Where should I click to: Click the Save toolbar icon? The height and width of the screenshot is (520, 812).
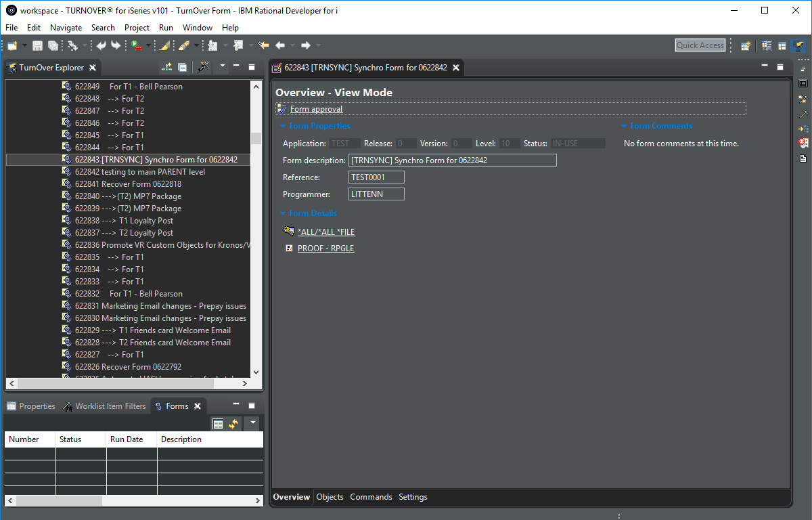37,45
